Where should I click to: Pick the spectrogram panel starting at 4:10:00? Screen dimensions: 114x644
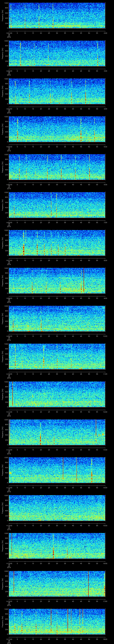point(57,356)
